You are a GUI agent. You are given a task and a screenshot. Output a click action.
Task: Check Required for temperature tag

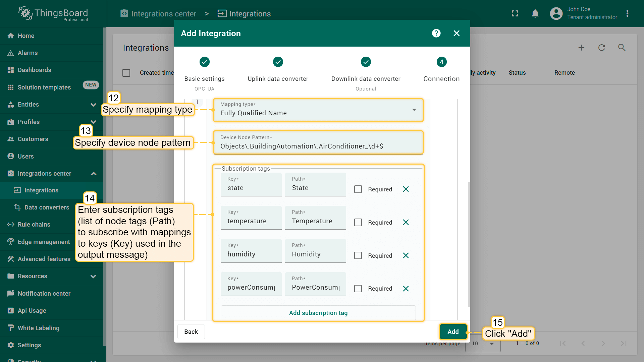358,223
